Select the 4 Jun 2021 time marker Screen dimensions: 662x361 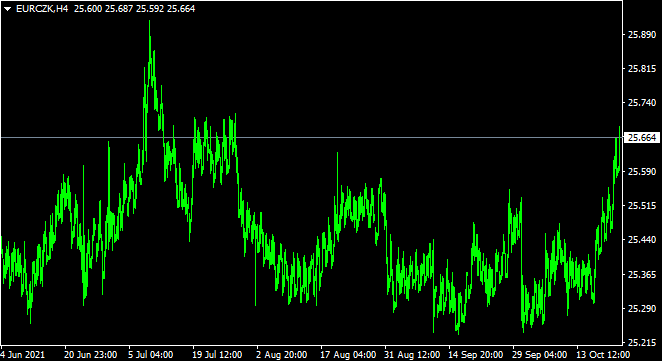click(x=23, y=354)
